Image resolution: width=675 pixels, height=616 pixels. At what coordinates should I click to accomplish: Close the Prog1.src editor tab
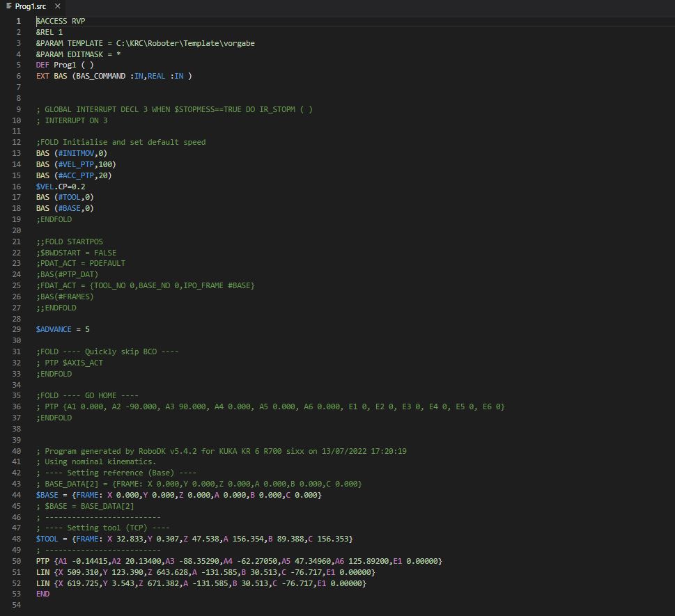[58, 6]
